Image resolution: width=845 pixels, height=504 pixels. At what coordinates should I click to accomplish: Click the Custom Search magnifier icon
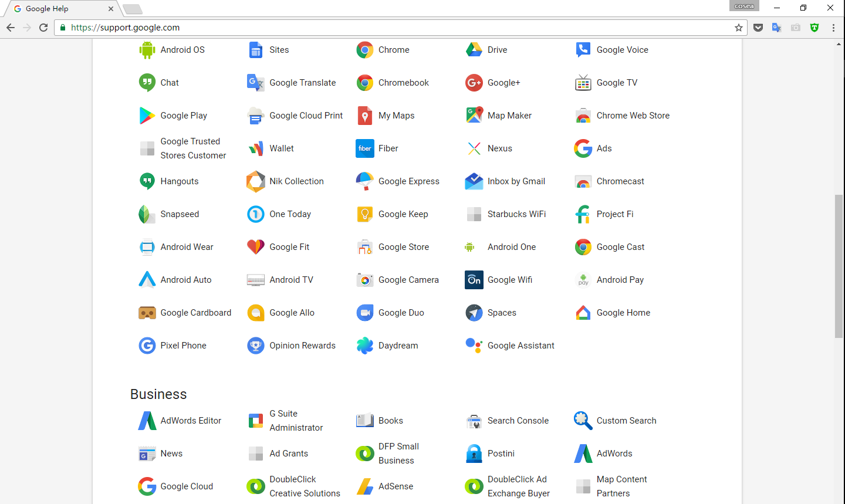tap(583, 421)
